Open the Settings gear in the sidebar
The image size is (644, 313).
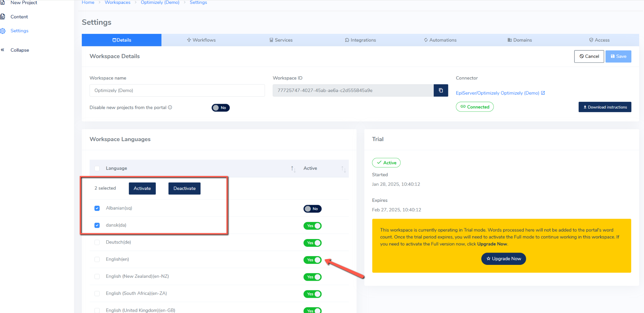(3, 31)
